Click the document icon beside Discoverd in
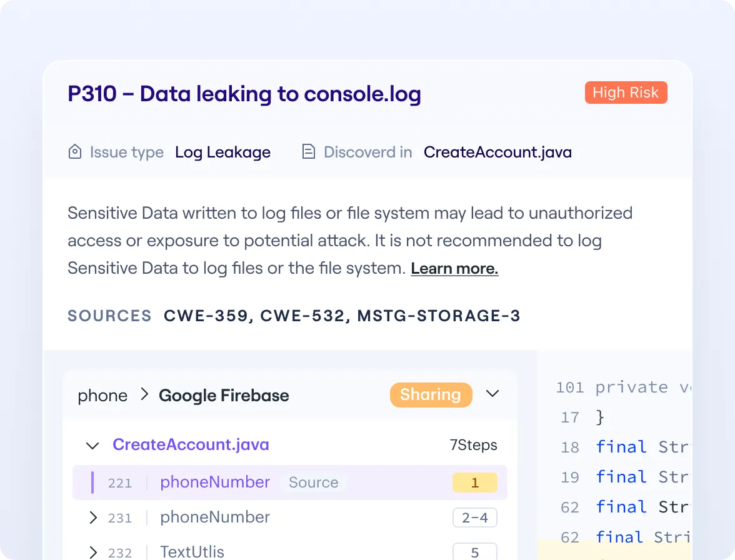Image resolution: width=735 pixels, height=560 pixels. click(x=308, y=151)
